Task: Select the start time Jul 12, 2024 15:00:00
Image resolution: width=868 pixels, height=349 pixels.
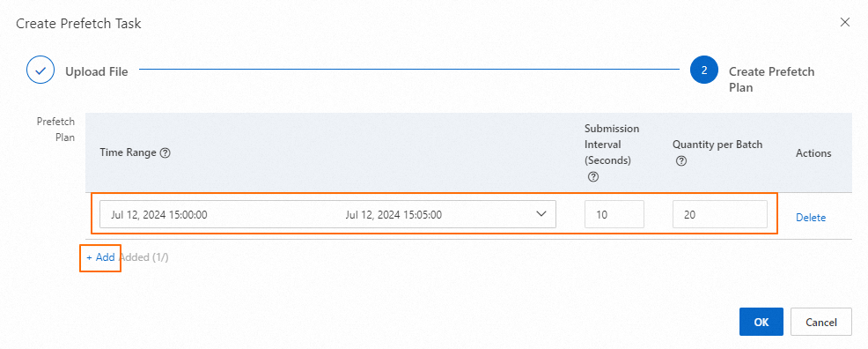Action: pyautogui.click(x=159, y=215)
